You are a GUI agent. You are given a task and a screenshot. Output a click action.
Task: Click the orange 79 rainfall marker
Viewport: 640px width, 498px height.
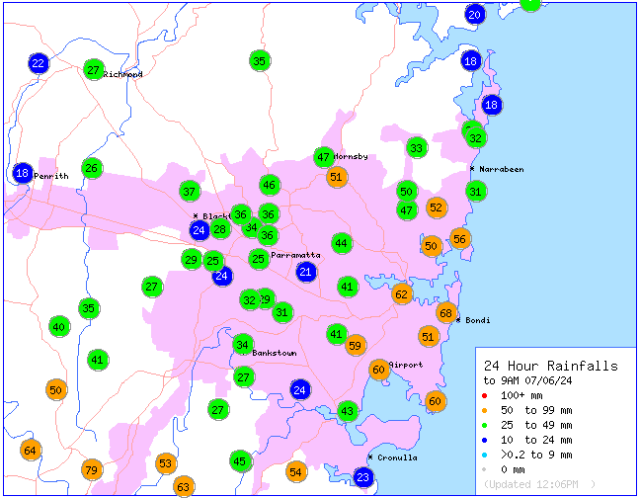pos(91,470)
